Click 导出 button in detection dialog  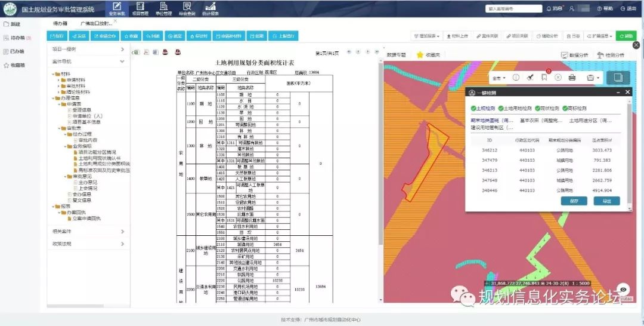coord(606,201)
